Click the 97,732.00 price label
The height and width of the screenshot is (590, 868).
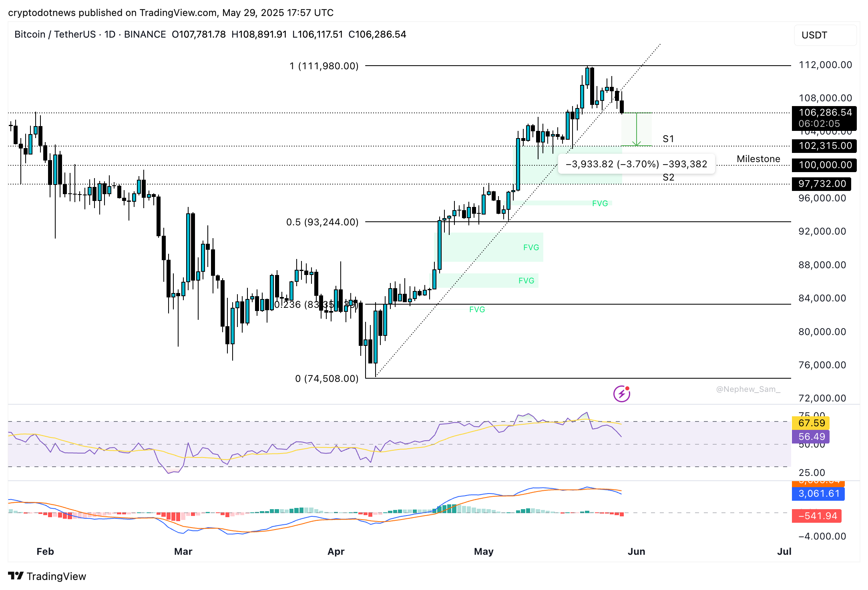[x=822, y=184]
